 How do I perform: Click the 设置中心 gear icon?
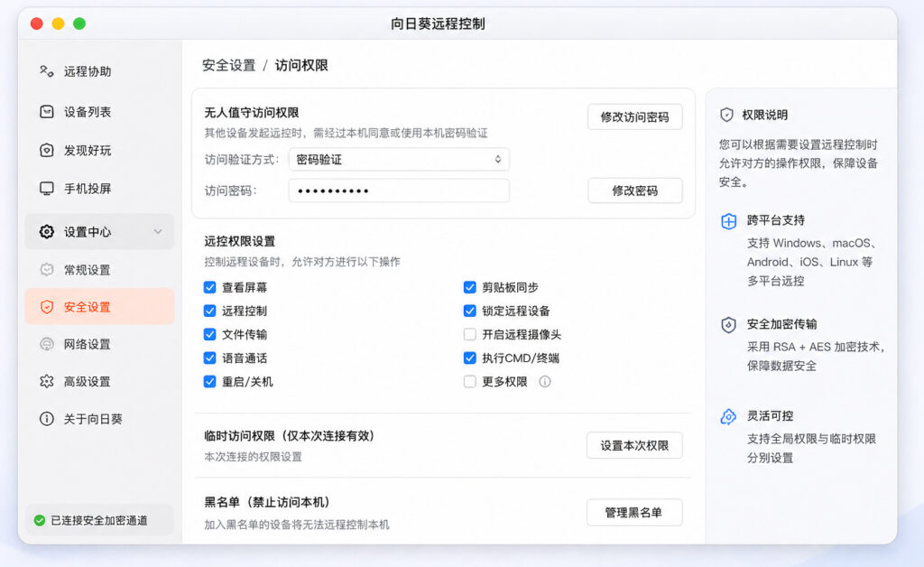(x=47, y=232)
